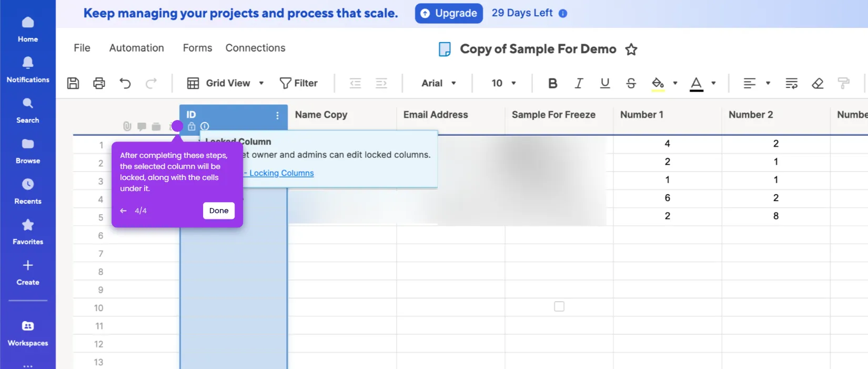Viewport: 868px width, 369px height.
Task: Toggle Italic formatting
Action: [579, 83]
